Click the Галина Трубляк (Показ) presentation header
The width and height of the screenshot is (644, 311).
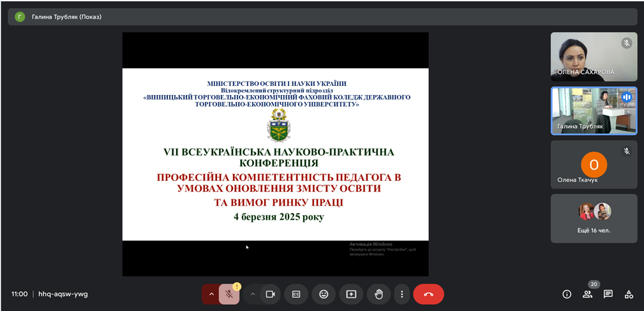322,17
